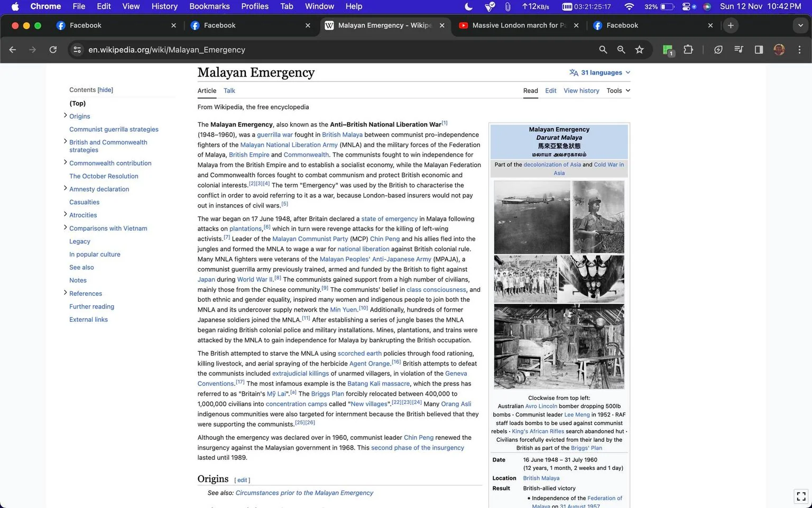Open the History menu
Viewport: 812px width, 508px height.
[x=164, y=6]
